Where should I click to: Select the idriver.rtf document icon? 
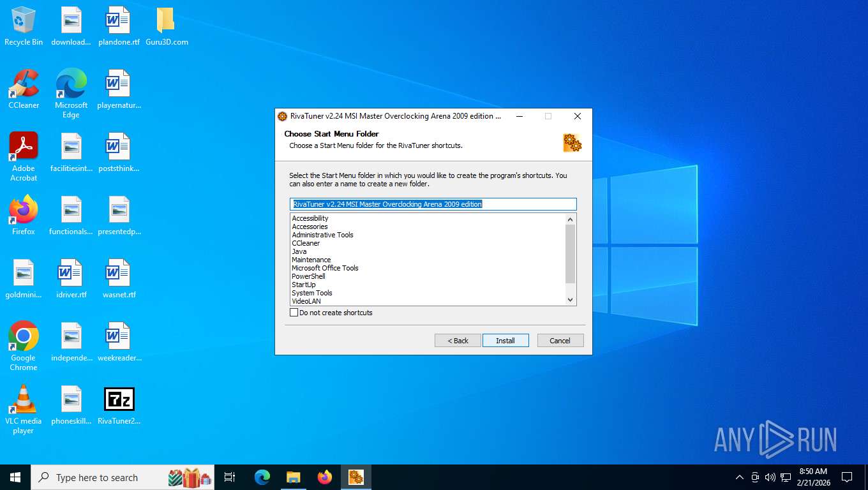[71, 279]
